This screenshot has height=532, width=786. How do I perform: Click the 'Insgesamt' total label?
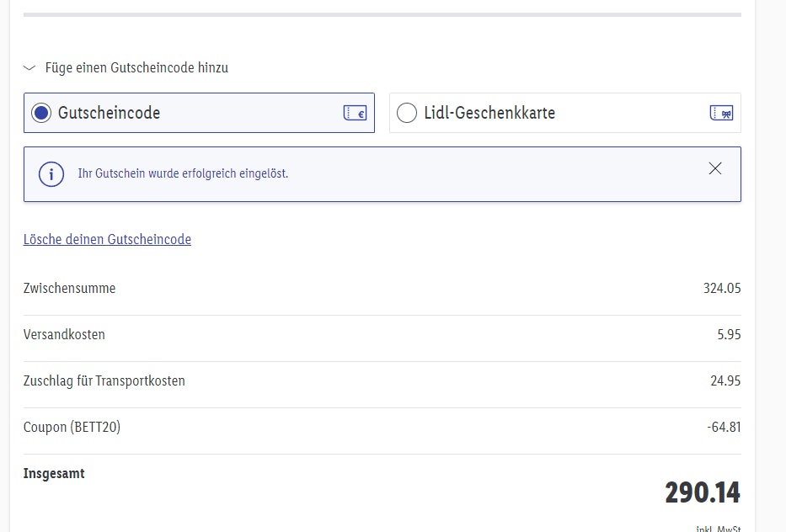[x=54, y=474]
